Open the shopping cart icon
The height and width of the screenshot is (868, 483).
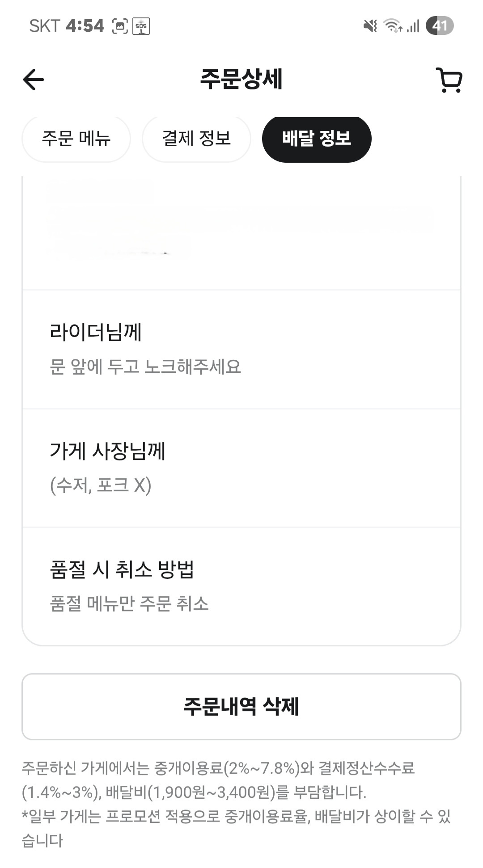coord(449,80)
